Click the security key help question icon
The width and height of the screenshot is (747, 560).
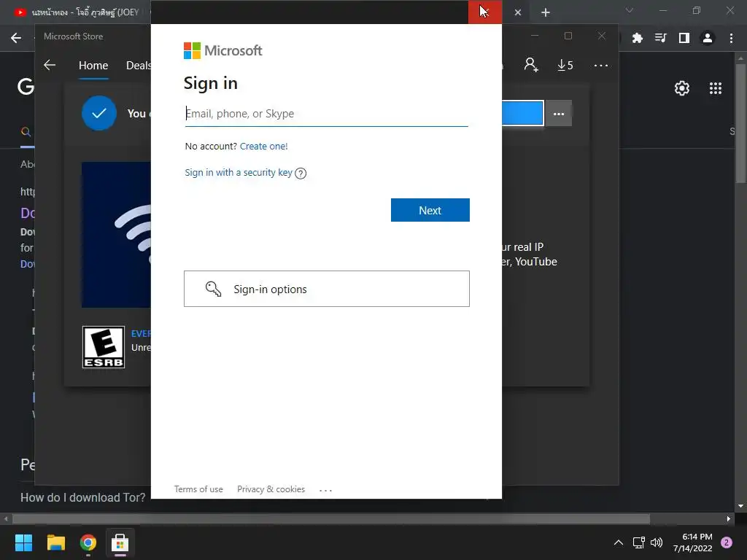click(x=301, y=174)
